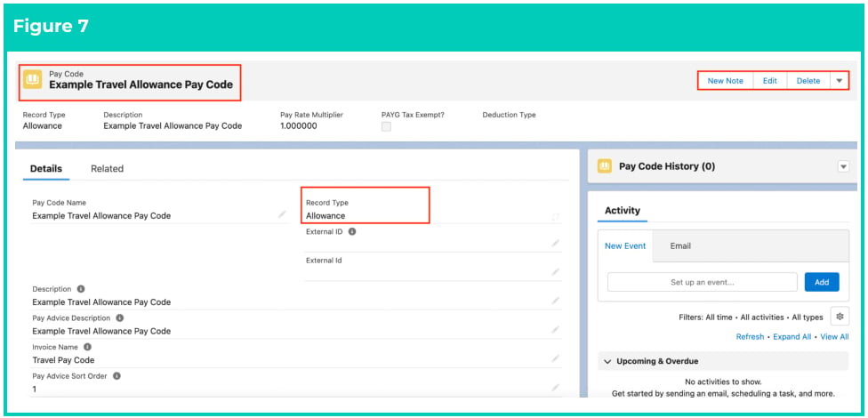Click the Record Type value Allowance in details
The image size is (868, 418).
(325, 216)
